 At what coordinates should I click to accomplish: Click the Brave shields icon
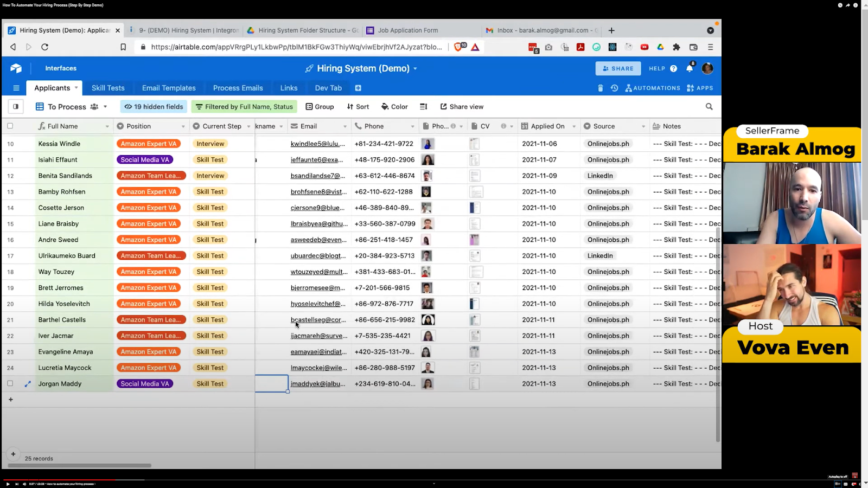point(459,47)
